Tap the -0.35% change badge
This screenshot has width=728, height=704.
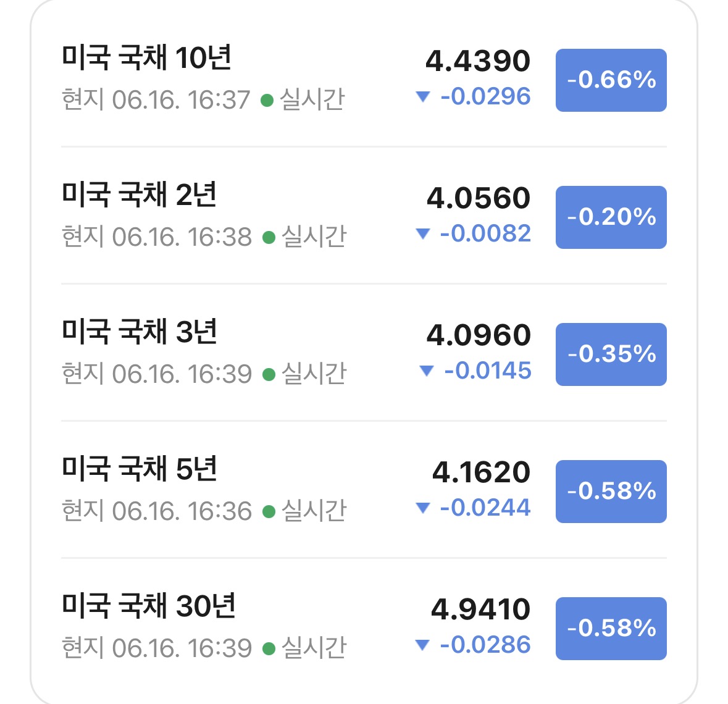611,354
